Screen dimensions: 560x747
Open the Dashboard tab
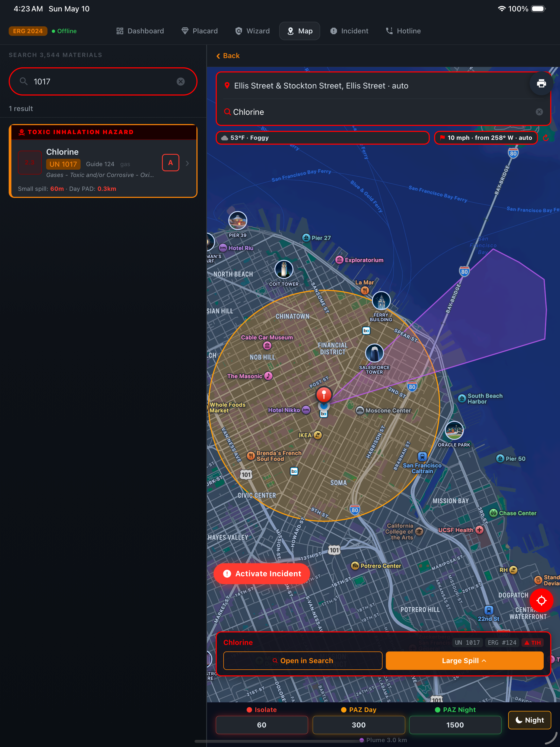click(140, 31)
